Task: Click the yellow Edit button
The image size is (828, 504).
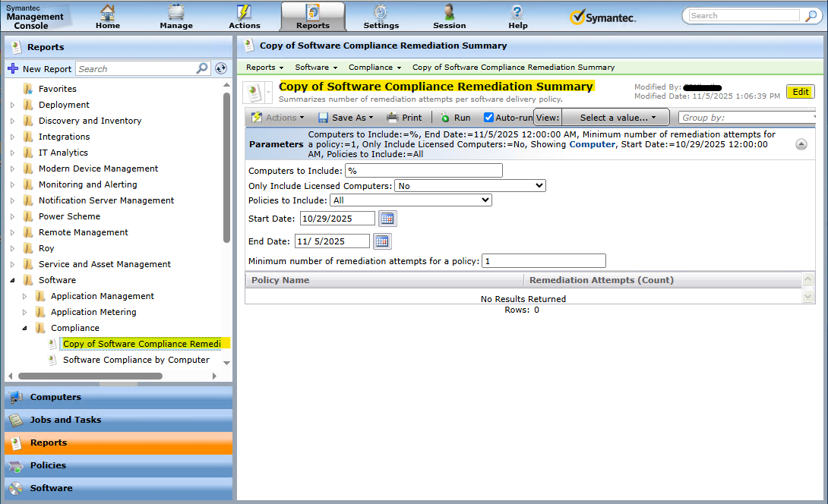Action: tap(800, 92)
